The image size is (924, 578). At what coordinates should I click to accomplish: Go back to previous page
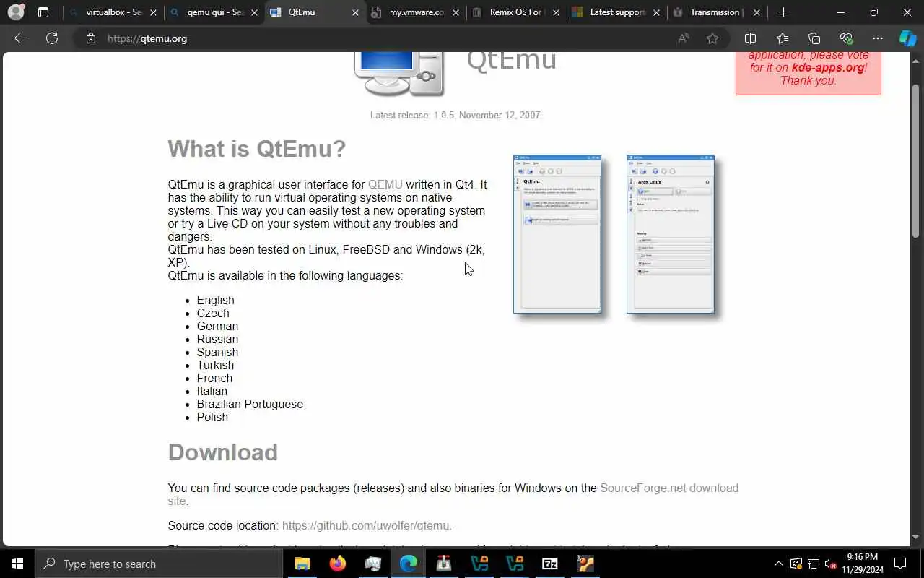pyautogui.click(x=20, y=38)
